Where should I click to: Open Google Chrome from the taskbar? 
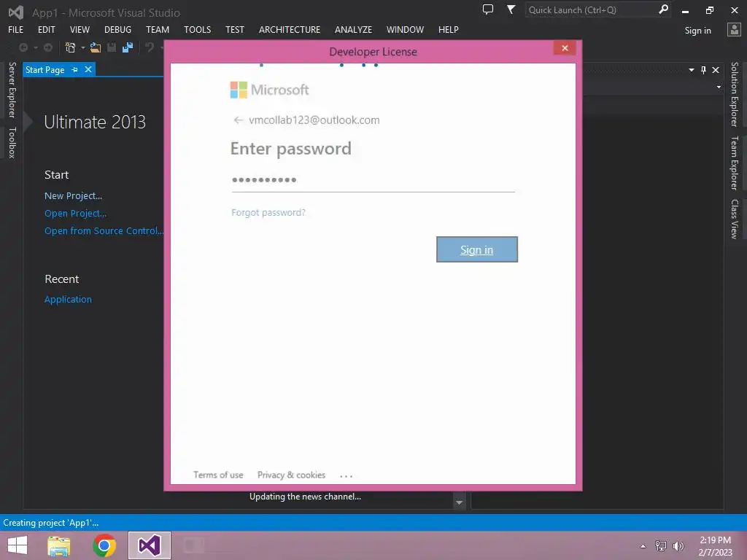104,545
